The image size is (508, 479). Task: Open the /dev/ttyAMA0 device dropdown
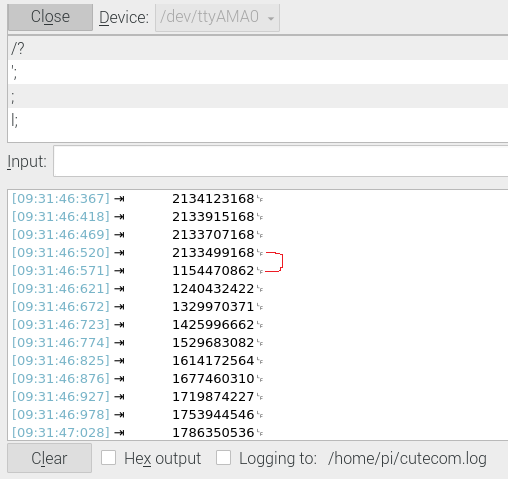point(217,17)
